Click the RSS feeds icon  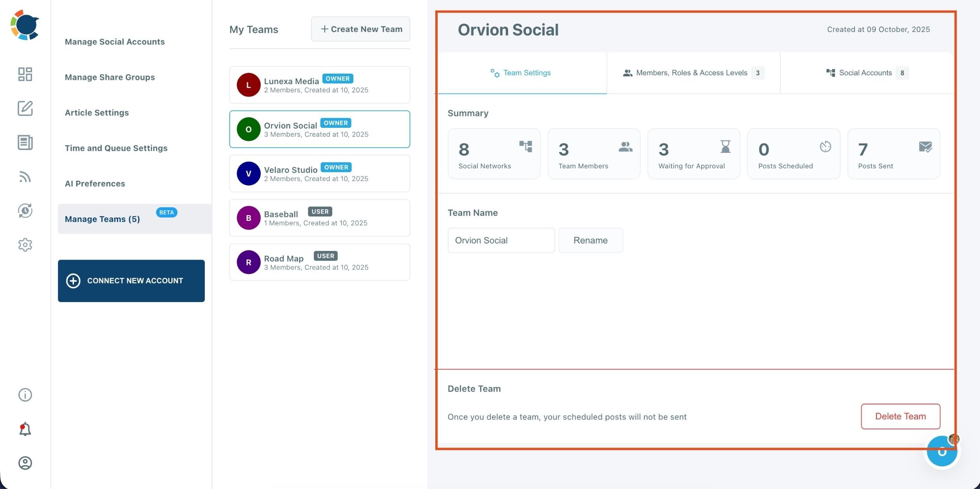coord(25,177)
